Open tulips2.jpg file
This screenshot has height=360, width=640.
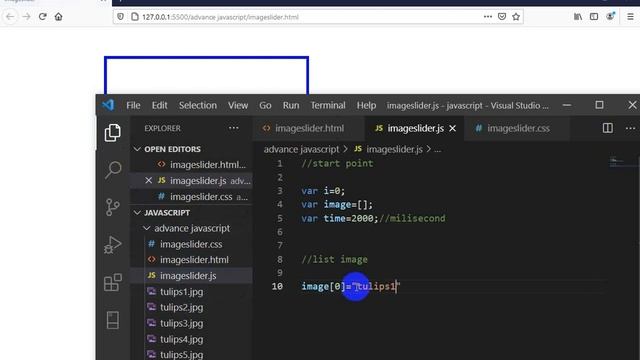tap(192, 307)
